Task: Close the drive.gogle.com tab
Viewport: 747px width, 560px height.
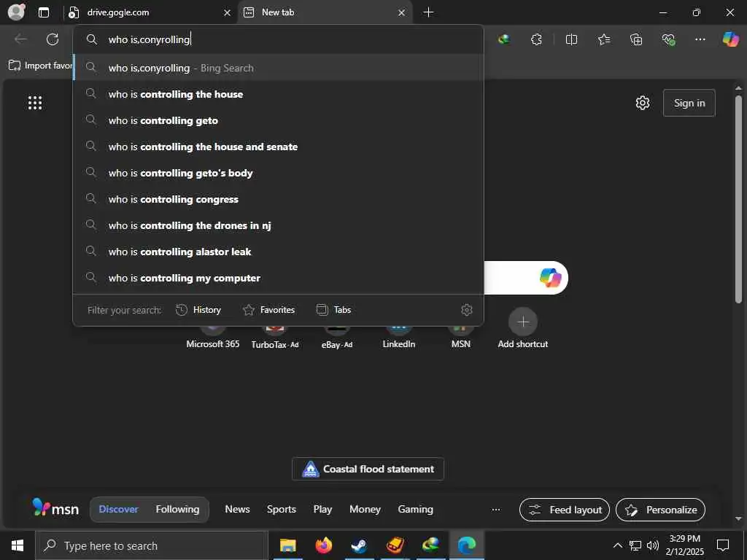Action: pos(228,13)
